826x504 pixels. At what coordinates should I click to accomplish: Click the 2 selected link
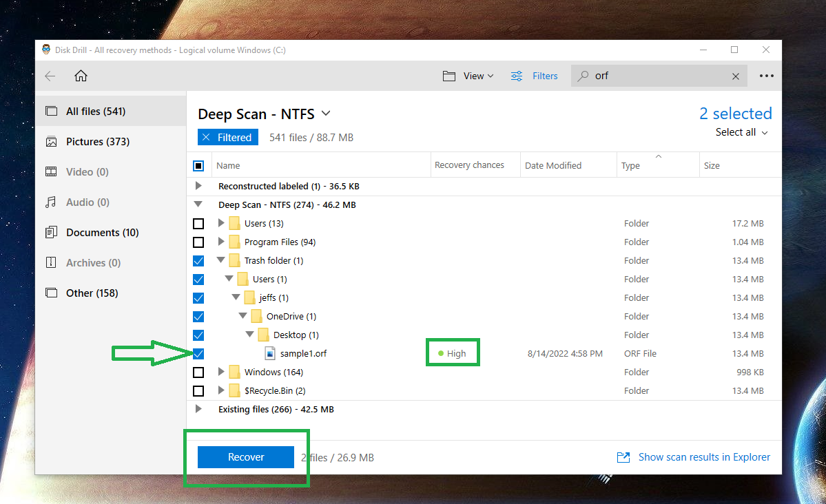[x=735, y=113]
